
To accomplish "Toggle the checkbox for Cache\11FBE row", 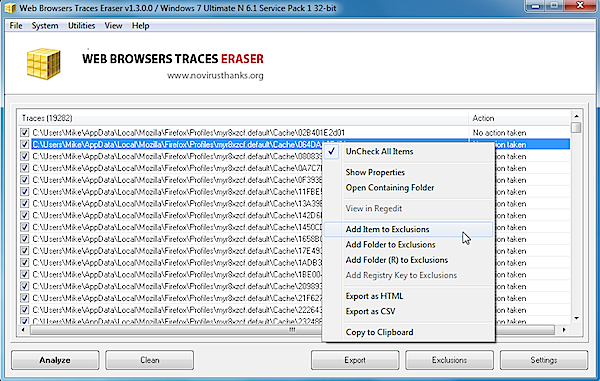I will 24,192.
